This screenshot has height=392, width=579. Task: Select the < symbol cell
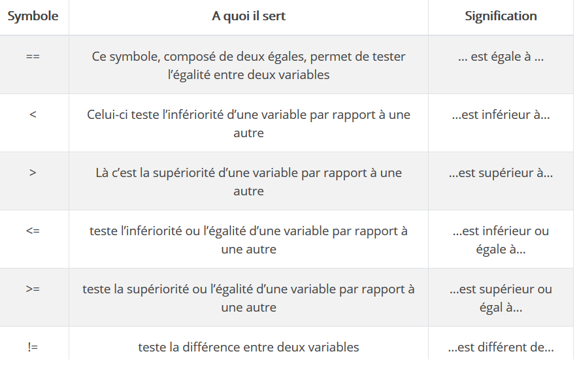(33, 114)
